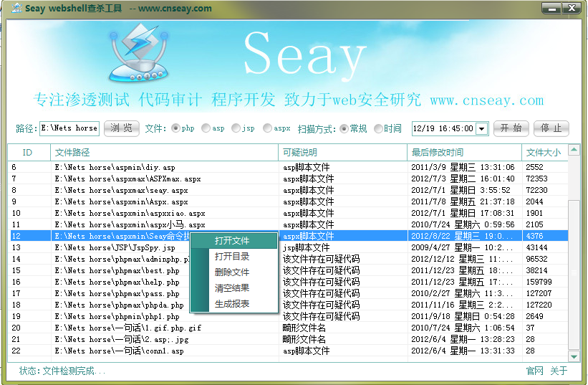
Task: Click the results list scroll down arrow
Action: point(574,356)
